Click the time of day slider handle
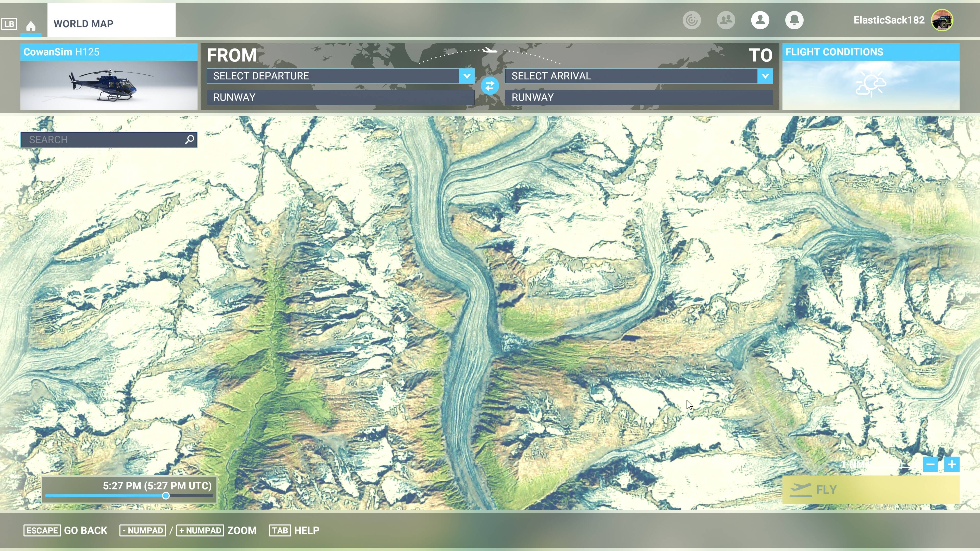This screenshot has height=551, width=980. [165, 495]
